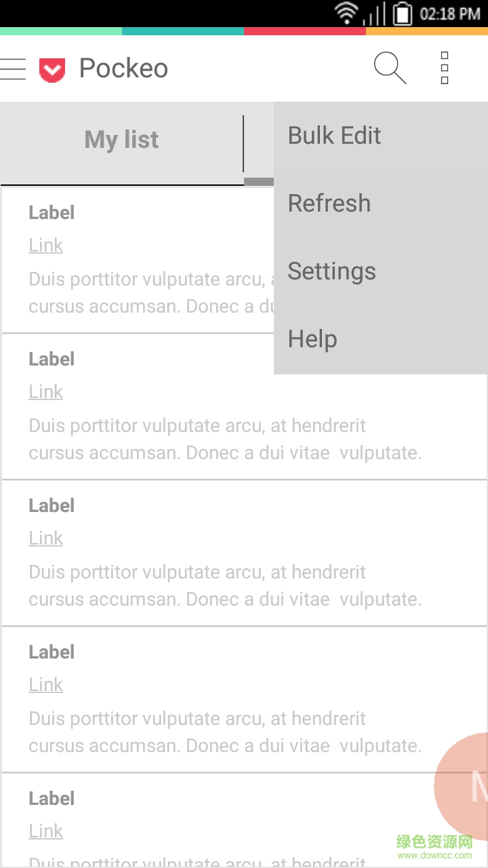Open the Link in the fourth list item
488x868 pixels.
[45, 685]
